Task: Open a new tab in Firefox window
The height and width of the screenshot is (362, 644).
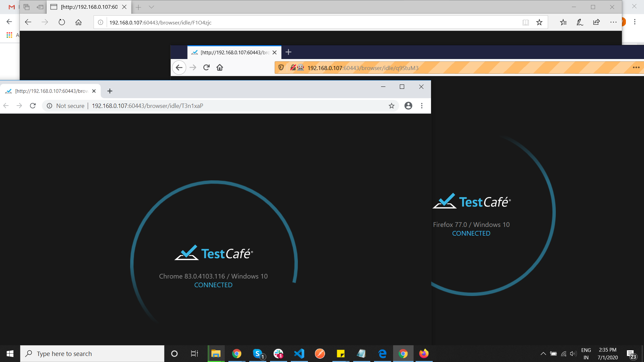Action: pos(288,52)
